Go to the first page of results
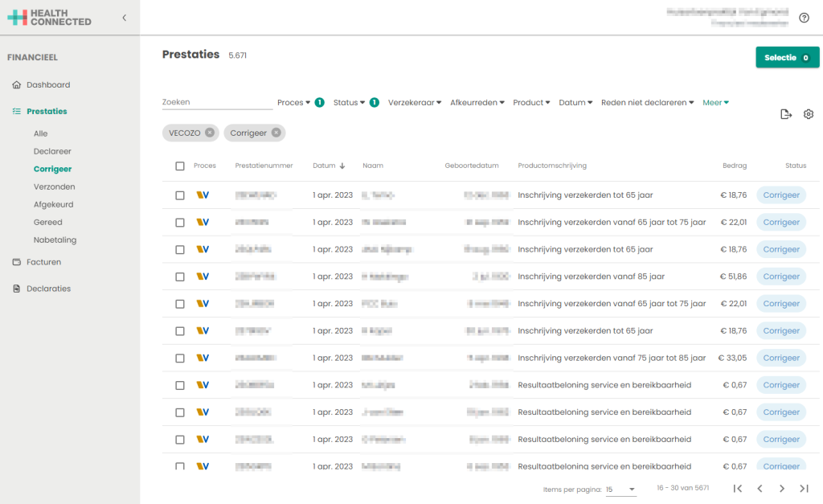Image resolution: width=823 pixels, height=504 pixels. point(738,489)
